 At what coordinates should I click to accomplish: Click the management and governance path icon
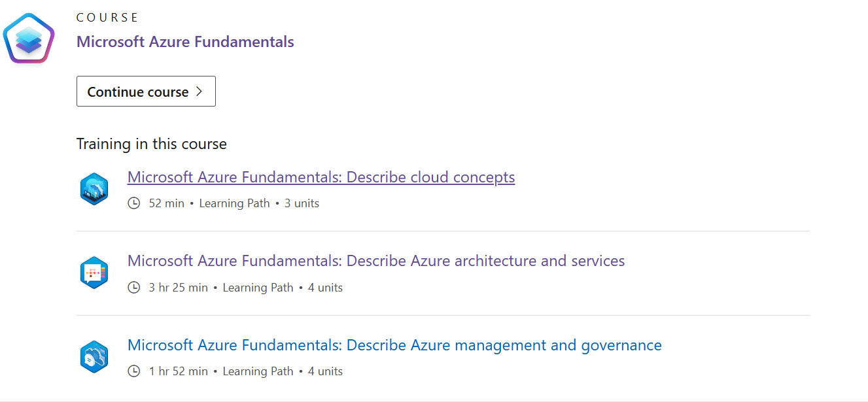(94, 357)
